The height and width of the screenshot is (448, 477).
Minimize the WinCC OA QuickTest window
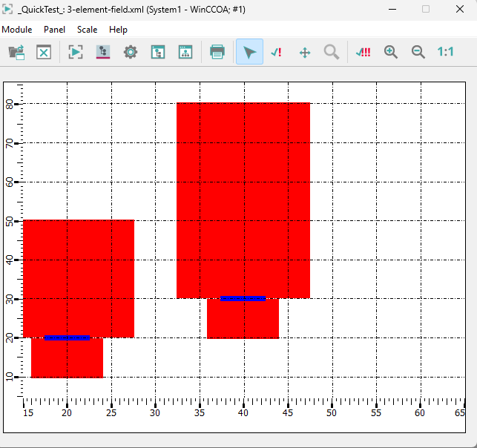[391, 9]
